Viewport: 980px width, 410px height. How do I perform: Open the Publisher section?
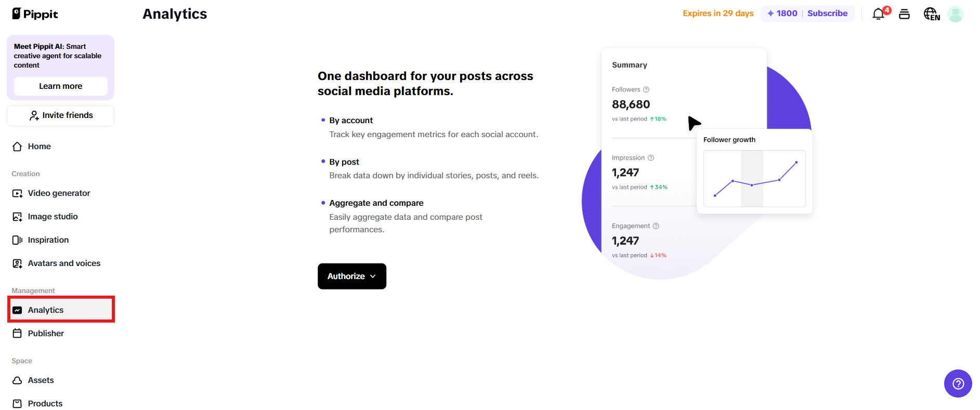[x=46, y=333]
